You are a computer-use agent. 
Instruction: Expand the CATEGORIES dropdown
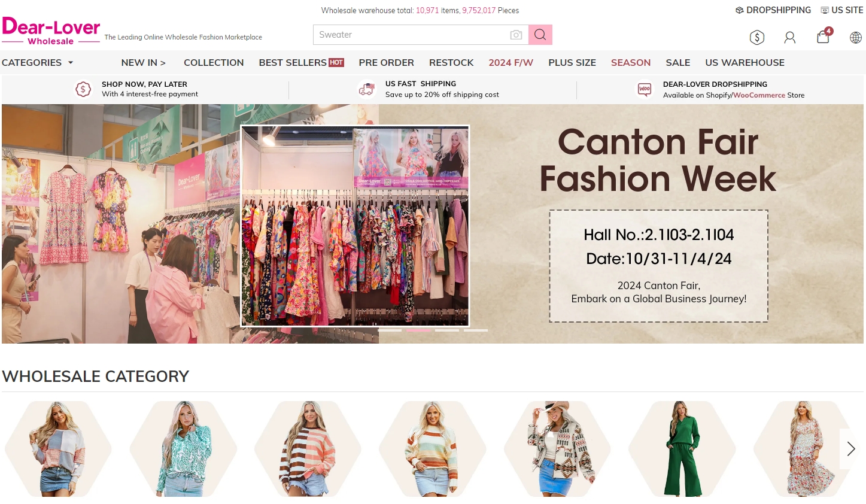pyautogui.click(x=37, y=62)
